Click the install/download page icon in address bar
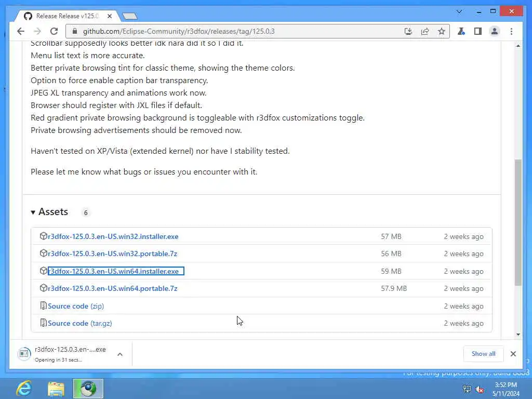532x399 pixels. [x=408, y=31]
